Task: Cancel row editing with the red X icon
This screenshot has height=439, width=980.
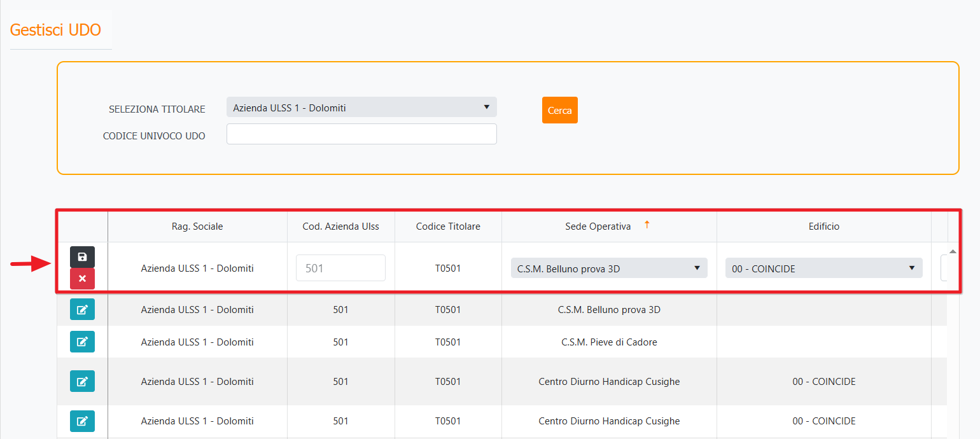Action: pyautogui.click(x=82, y=279)
